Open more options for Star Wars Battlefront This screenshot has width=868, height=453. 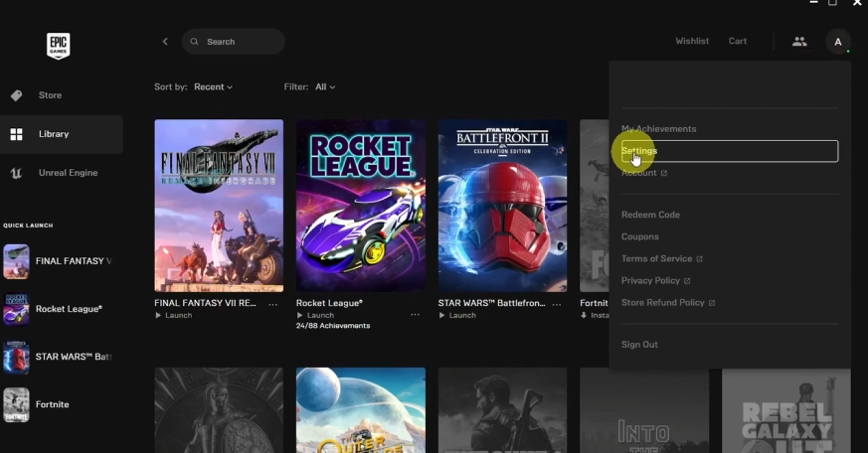pyautogui.click(x=557, y=304)
